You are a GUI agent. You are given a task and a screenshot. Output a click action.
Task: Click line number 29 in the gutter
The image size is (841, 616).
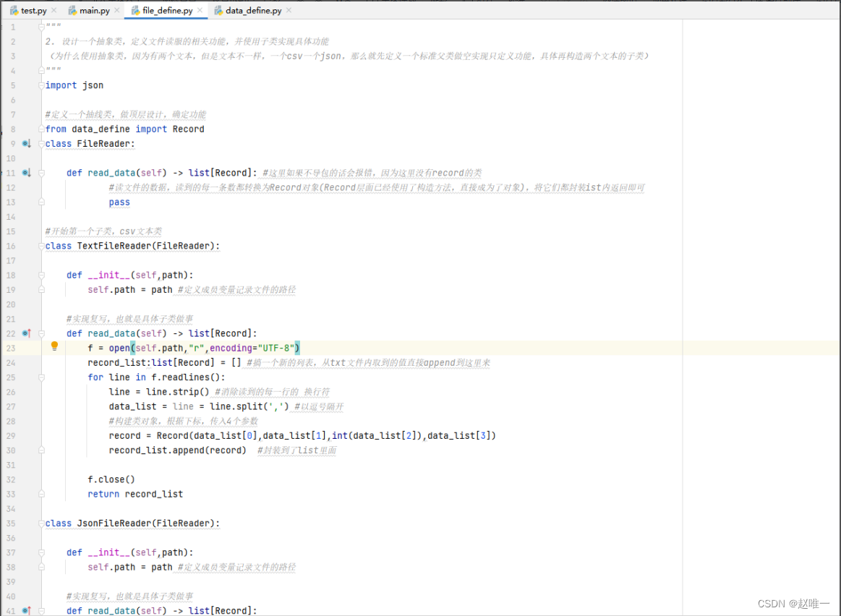click(12, 435)
